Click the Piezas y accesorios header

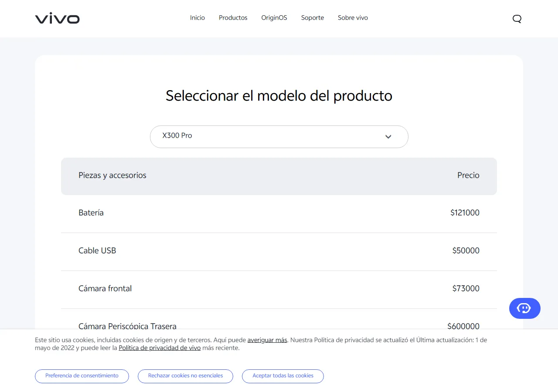(x=112, y=176)
